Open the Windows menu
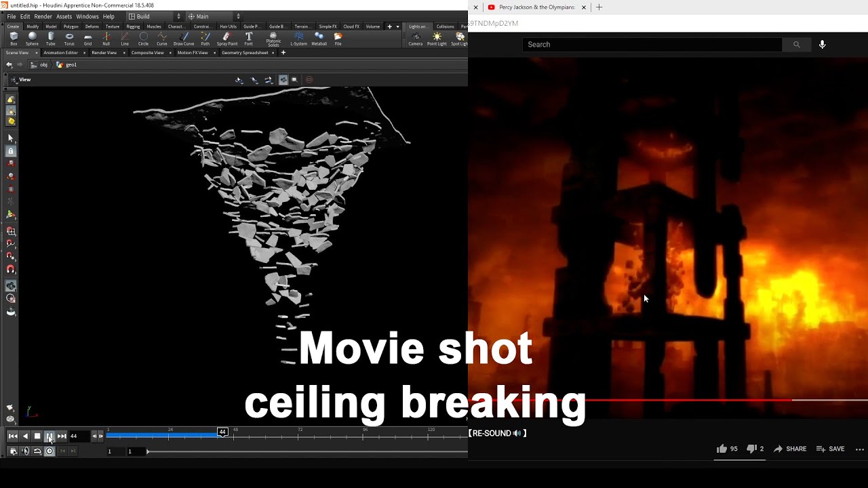Image resolution: width=868 pixels, height=488 pixels. click(87, 16)
